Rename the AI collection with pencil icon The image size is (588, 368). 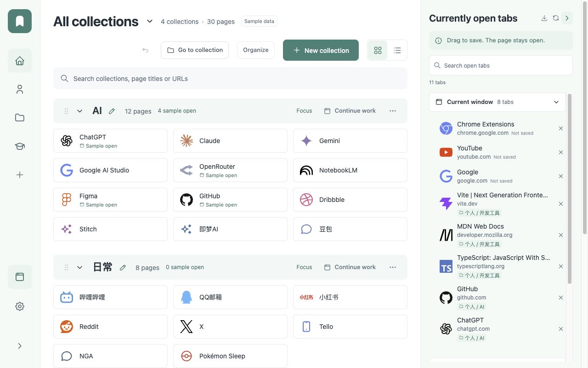tap(112, 111)
